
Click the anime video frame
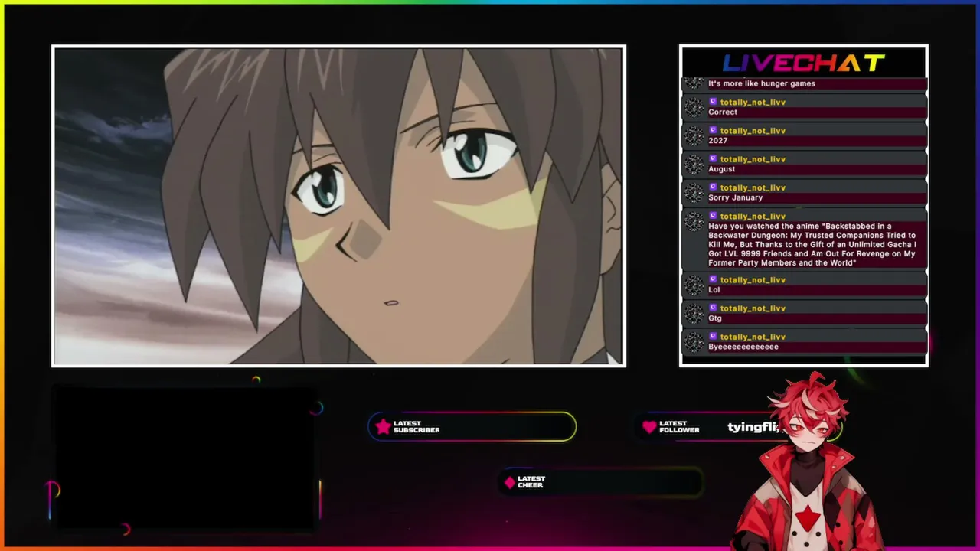coord(338,206)
